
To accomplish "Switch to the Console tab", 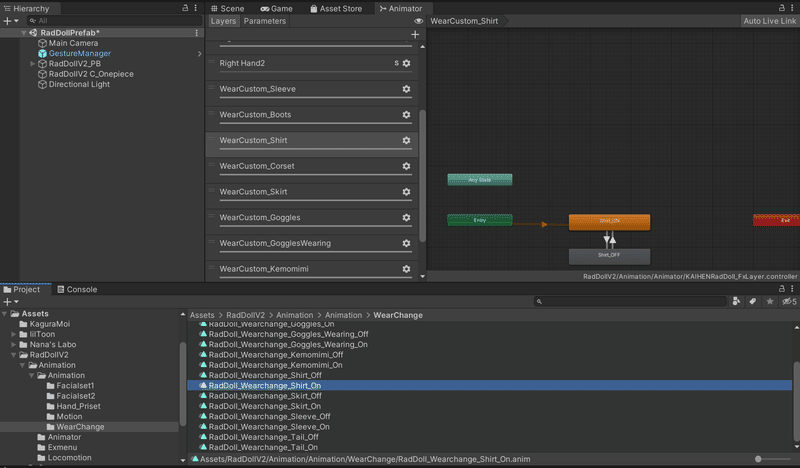I will point(77,289).
